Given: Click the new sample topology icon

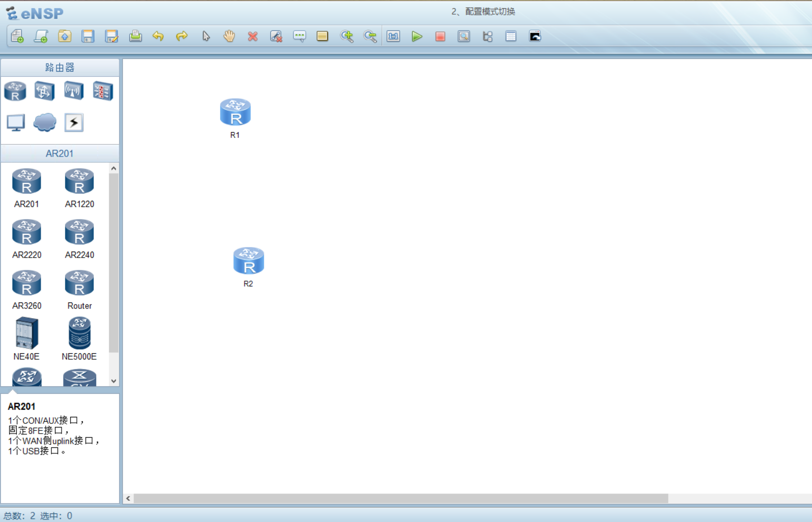Looking at the screenshot, I should click(x=41, y=36).
